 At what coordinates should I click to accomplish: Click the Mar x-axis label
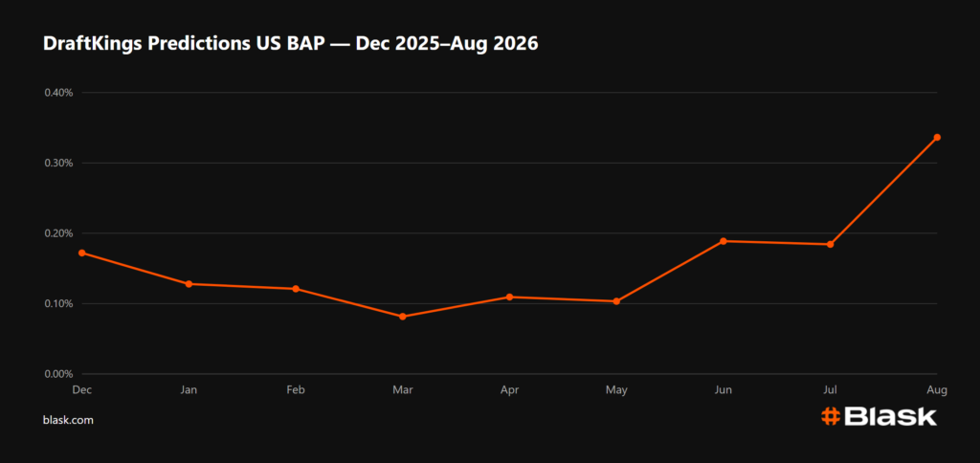tap(403, 390)
